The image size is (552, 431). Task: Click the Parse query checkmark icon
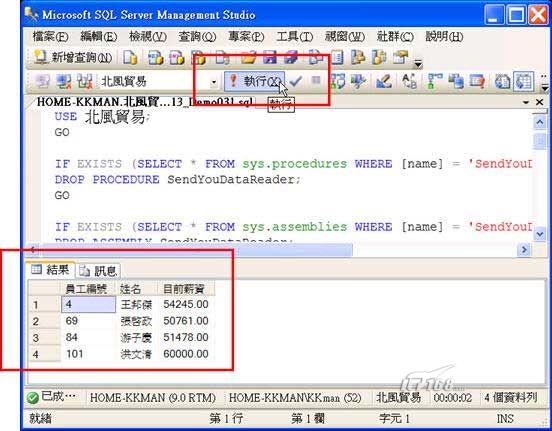[x=296, y=81]
